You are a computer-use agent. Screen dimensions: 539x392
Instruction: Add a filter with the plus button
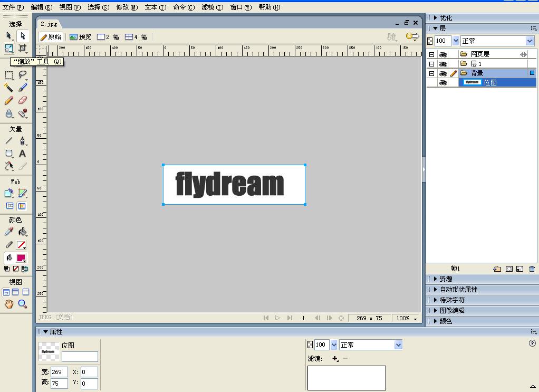(335, 359)
